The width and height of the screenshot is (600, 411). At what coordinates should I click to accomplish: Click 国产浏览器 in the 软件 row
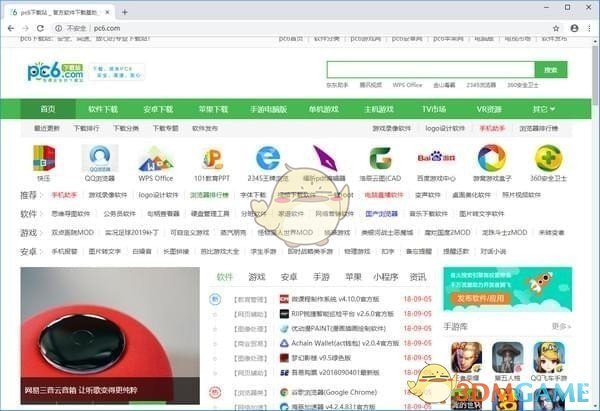[382, 214]
